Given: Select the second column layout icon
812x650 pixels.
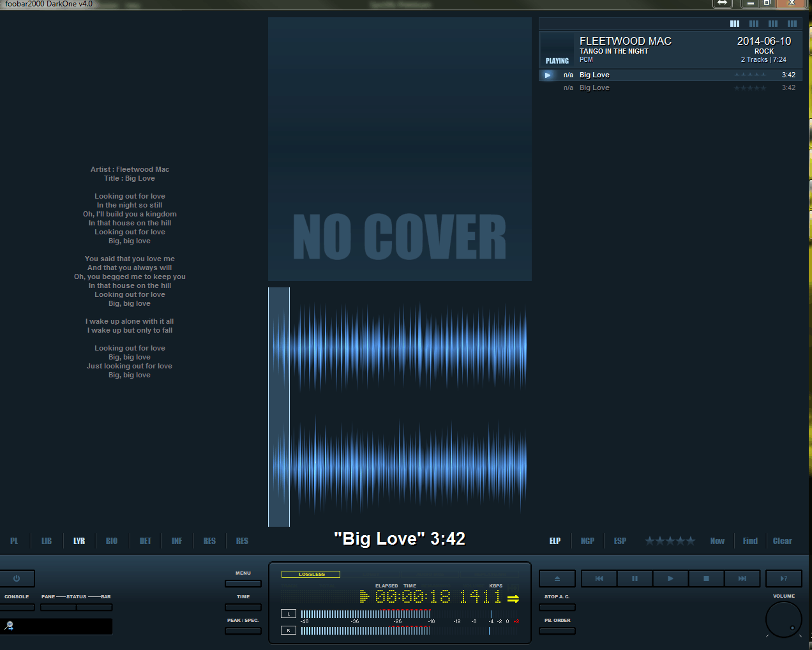Looking at the screenshot, I should point(754,24).
